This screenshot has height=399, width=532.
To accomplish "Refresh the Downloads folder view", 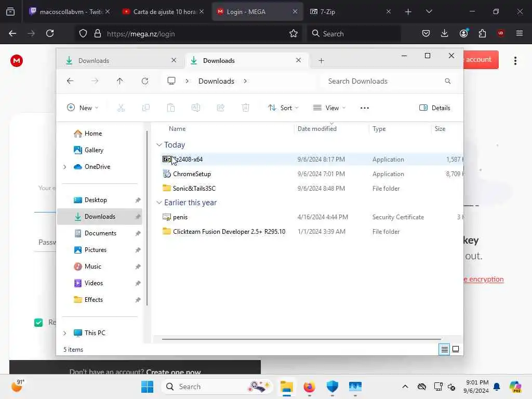I will coord(145,81).
